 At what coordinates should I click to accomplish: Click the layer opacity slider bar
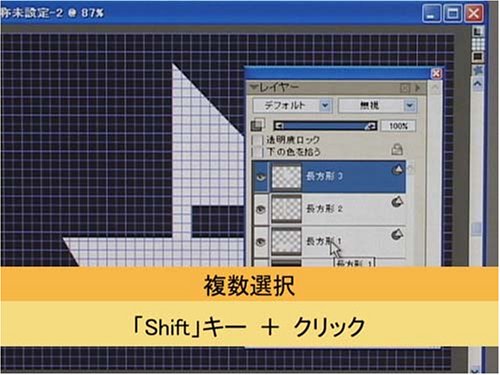(325, 126)
